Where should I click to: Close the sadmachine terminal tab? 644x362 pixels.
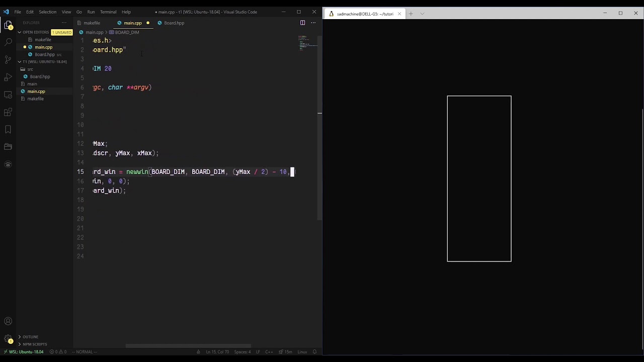[399, 14]
